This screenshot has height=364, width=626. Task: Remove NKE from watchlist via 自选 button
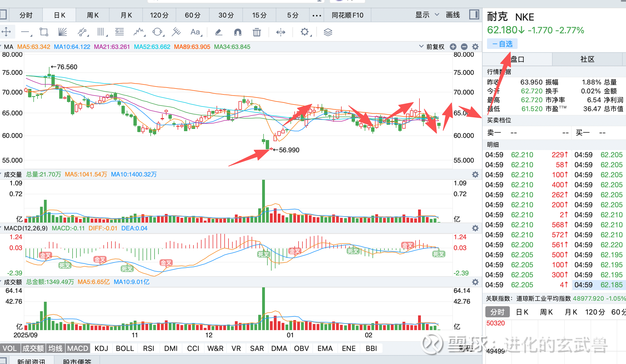tap(502, 44)
